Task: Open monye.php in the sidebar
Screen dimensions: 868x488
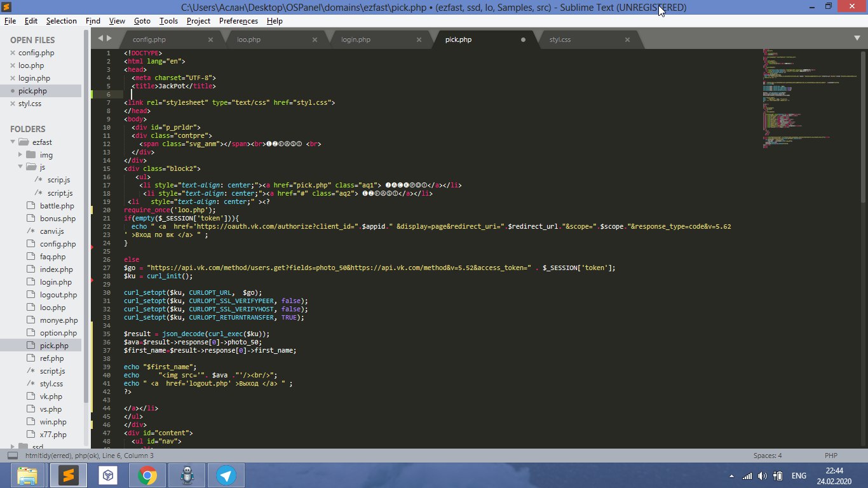Action: coord(58,320)
